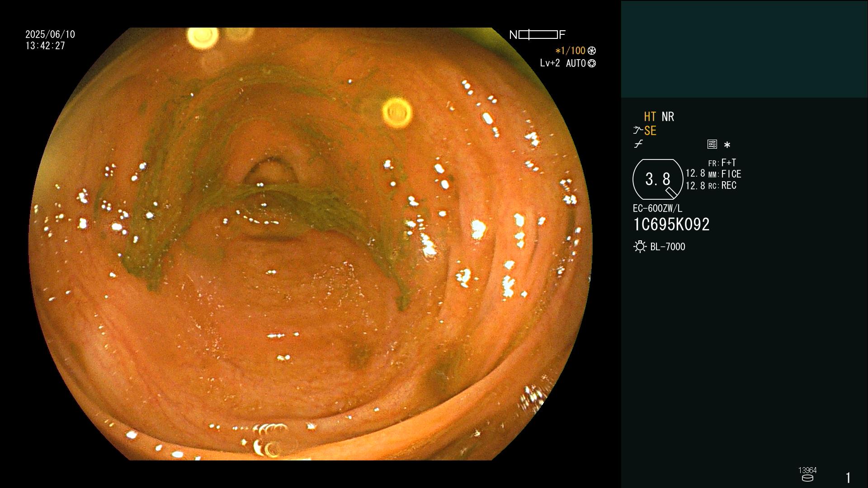
Task: Click the MM: label
Action: click(713, 175)
